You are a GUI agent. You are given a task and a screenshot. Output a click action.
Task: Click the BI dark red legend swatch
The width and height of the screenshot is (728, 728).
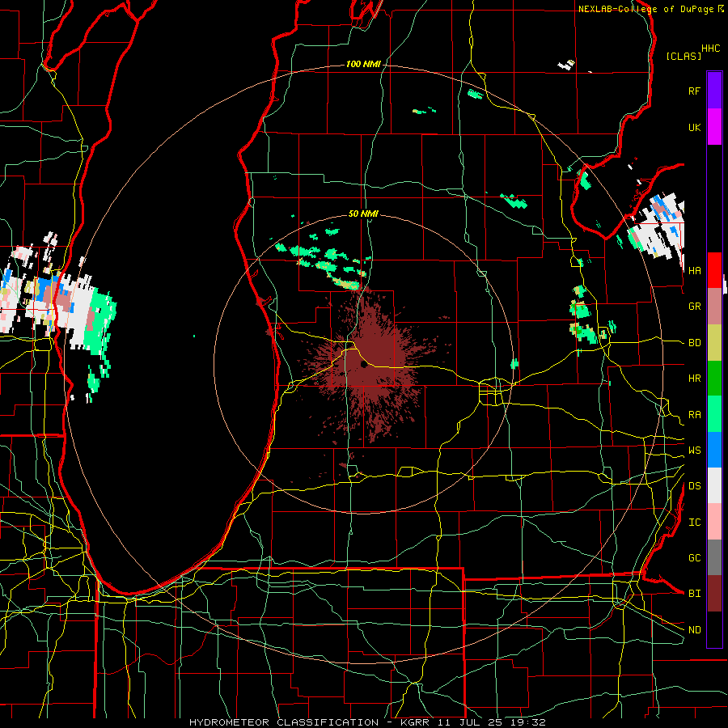coord(714,594)
